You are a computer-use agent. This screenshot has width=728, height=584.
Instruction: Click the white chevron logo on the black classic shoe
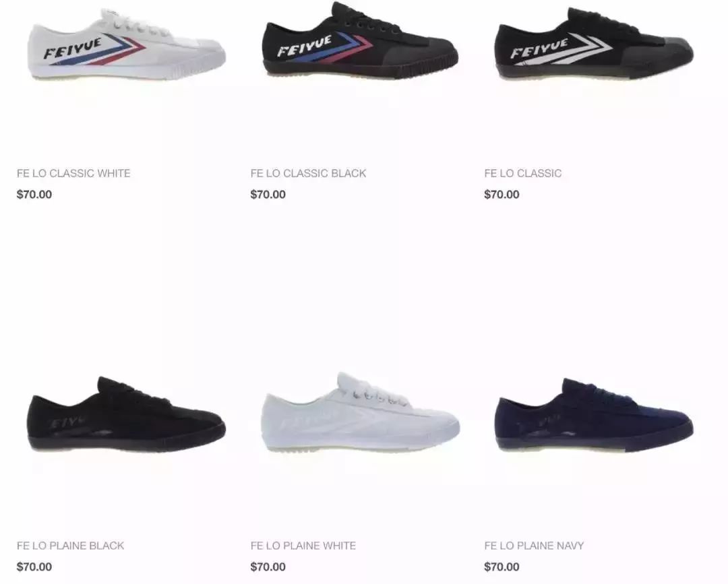587,48
